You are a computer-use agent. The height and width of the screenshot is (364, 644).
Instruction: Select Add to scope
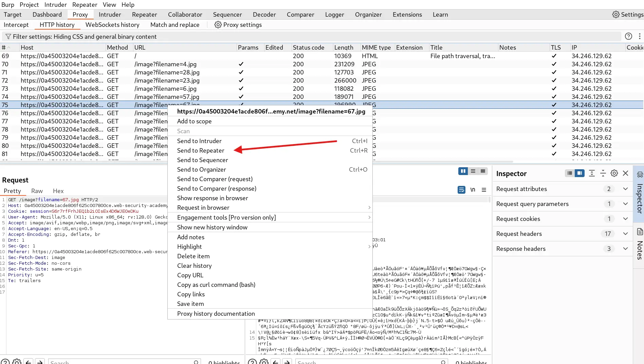(x=270, y=121)
